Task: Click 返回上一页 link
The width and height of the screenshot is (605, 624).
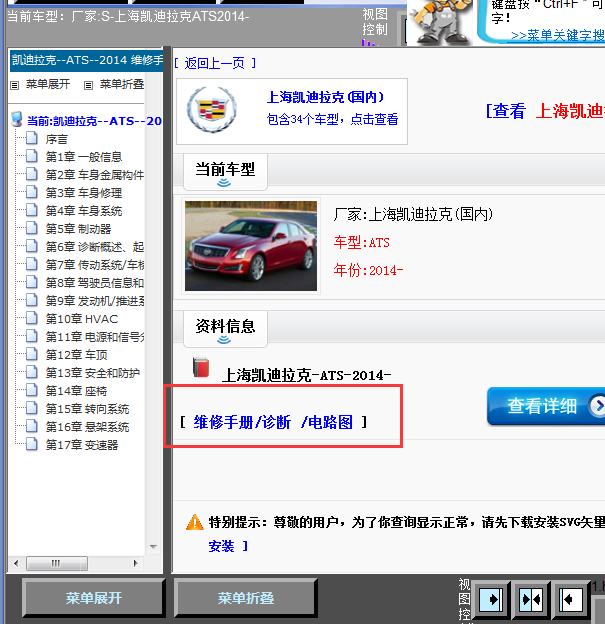Action: [x=215, y=63]
